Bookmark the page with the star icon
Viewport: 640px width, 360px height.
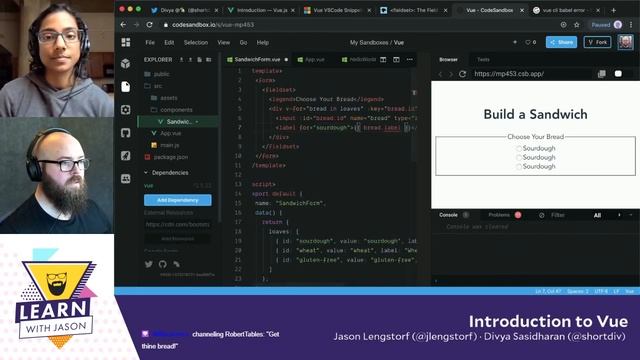pos(576,25)
